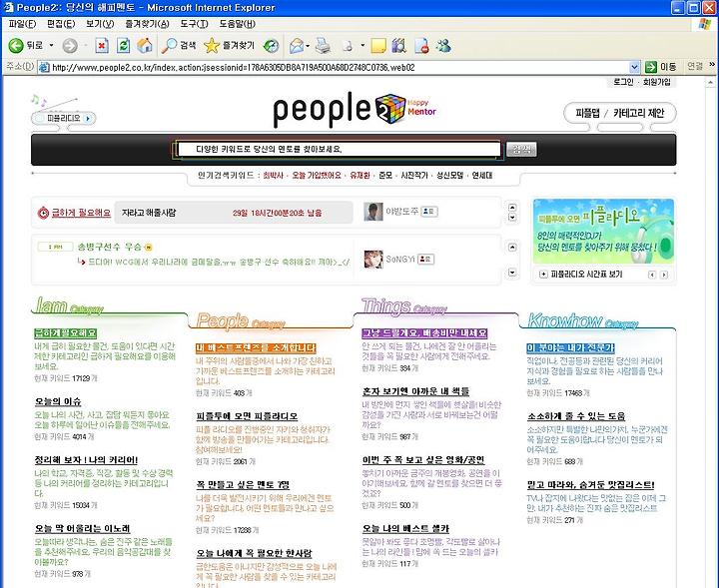719x588 pixels.
Task: Open category 오늘 나의 베스트 셀카
Action: pyautogui.click(x=405, y=528)
